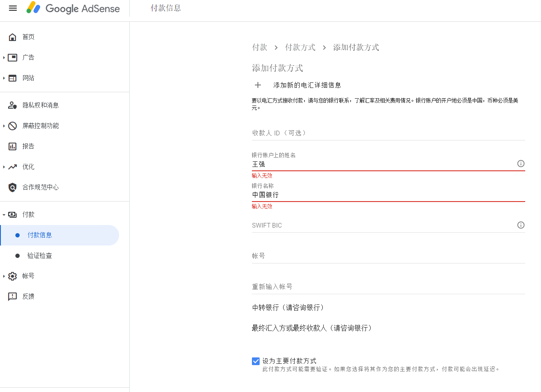
Task: Click the 收款人 ID input field
Action: pyautogui.click(x=388, y=133)
